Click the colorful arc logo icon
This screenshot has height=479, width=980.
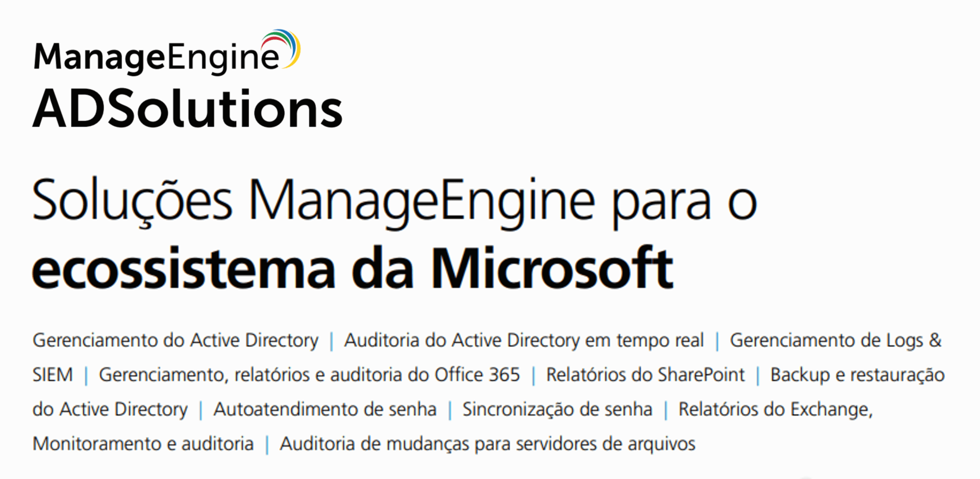coord(283,47)
